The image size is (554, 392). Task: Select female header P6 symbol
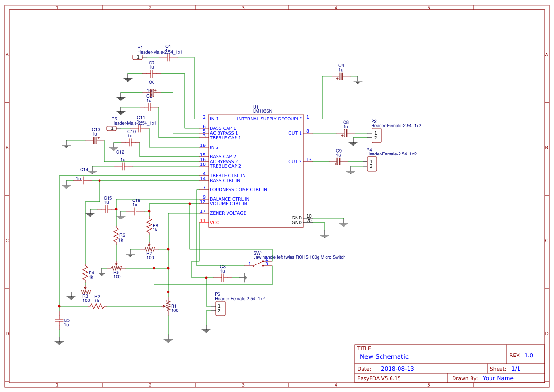click(x=219, y=308)
